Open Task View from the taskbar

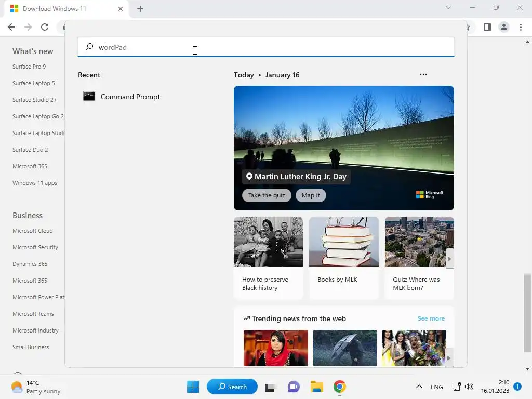click(270, 387)
